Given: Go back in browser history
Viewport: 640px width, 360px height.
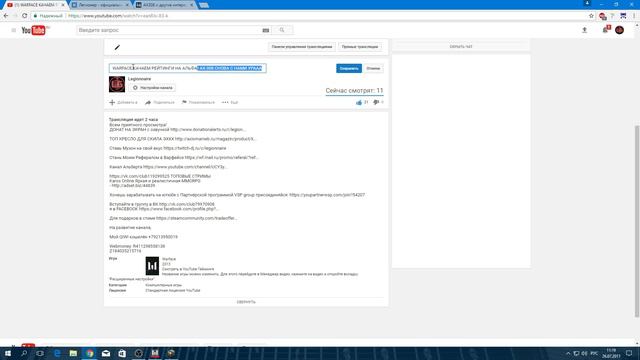Looking at the screenshot, I should (6, 16).
